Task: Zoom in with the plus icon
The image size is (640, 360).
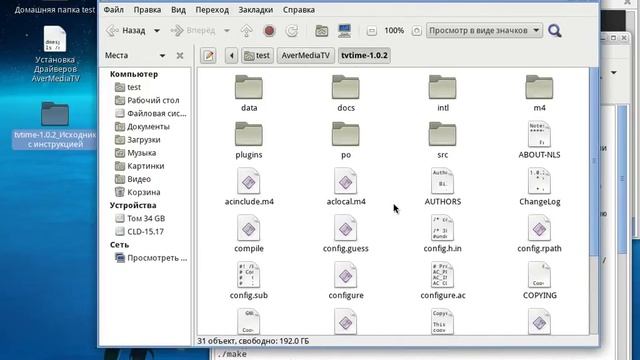Action: (x=416, y=31)
